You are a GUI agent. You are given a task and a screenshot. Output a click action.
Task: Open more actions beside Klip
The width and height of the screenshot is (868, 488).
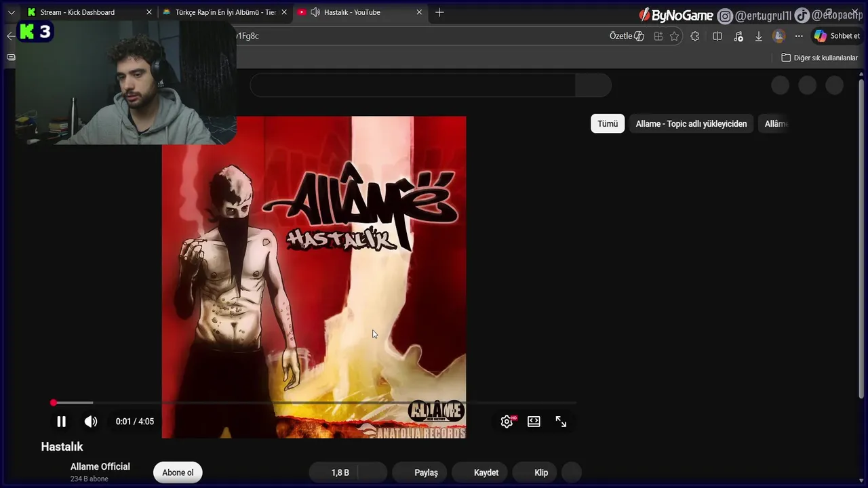click(x=572, y=472)
